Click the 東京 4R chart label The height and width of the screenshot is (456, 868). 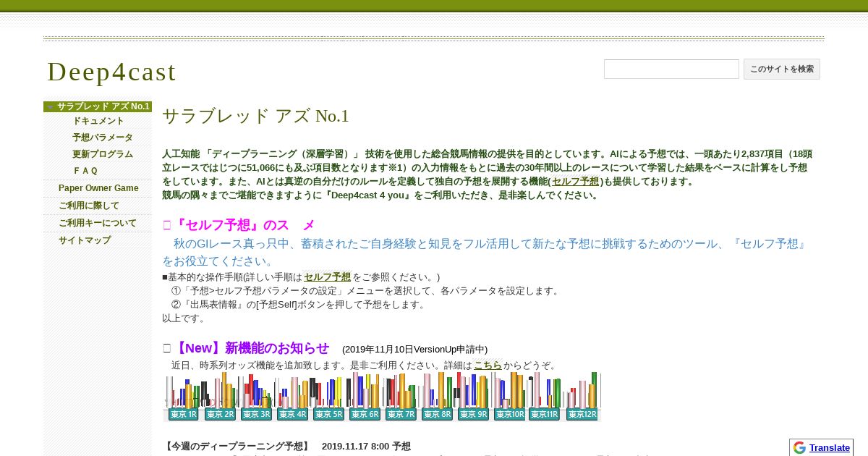292,414
